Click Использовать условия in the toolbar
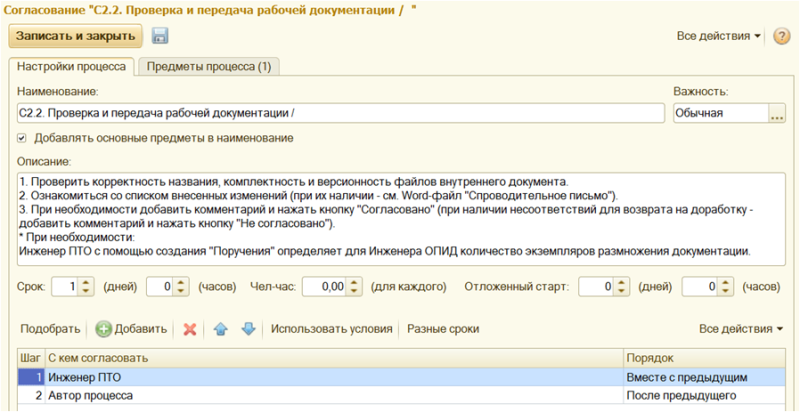This screenshot has width=800, height=417. (x=331, y=329)
